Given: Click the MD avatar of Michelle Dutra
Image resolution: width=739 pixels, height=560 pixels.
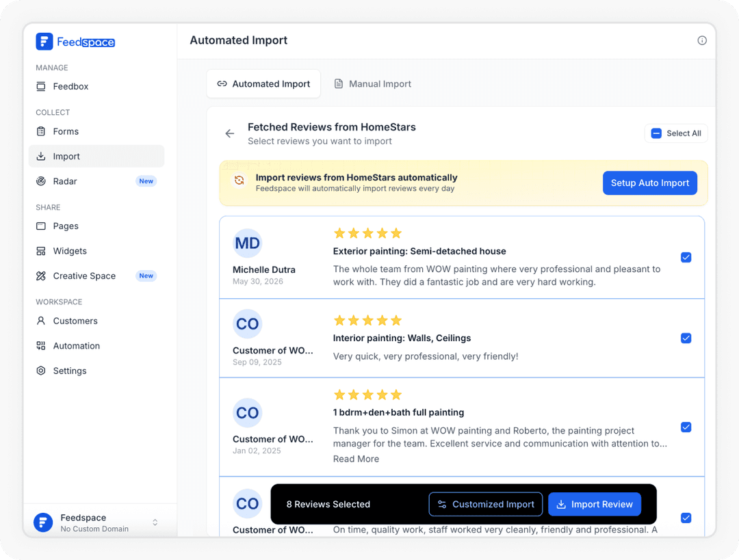Looking at the screenshot, I should tap(248, 243).
